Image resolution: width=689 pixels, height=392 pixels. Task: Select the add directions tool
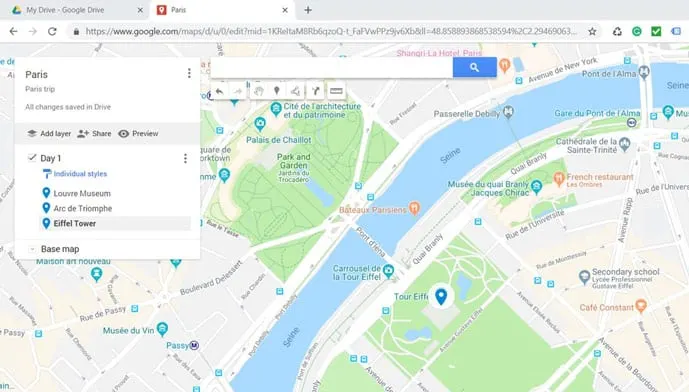click(315, 91)
